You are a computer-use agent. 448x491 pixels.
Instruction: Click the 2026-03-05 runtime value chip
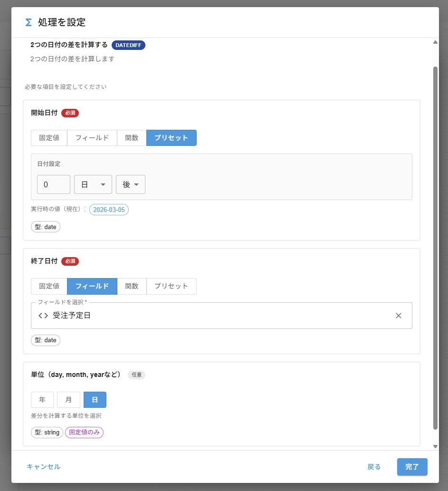point(109,210)
